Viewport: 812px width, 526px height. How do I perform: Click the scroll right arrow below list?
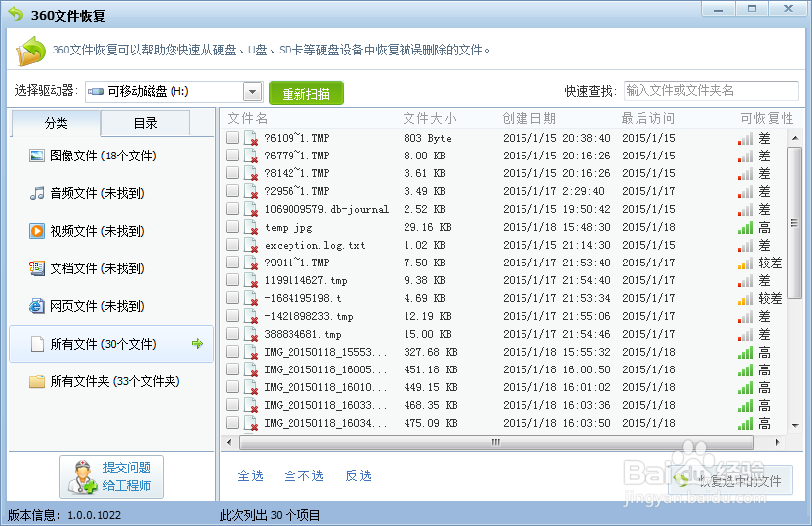778,442
